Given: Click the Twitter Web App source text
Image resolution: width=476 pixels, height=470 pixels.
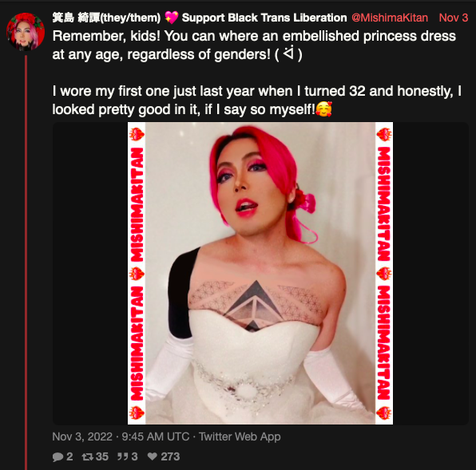Looking at the screenshot, I should click(240, 436).
